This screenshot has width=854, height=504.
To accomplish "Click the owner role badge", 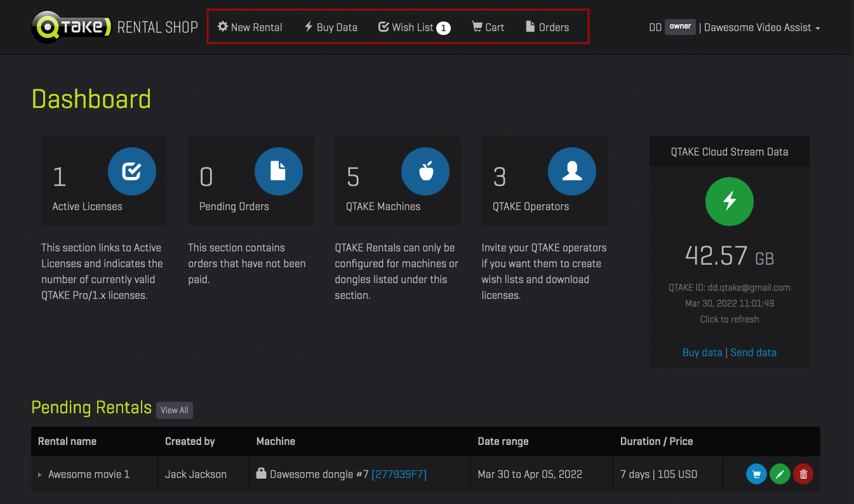I will (x=680, y=27).
